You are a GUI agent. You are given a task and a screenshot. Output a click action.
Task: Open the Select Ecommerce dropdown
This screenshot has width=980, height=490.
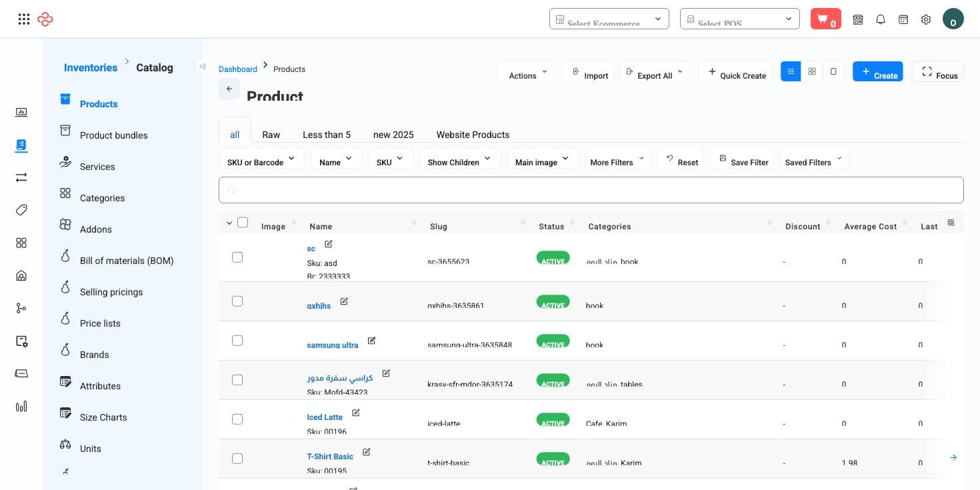609,19
